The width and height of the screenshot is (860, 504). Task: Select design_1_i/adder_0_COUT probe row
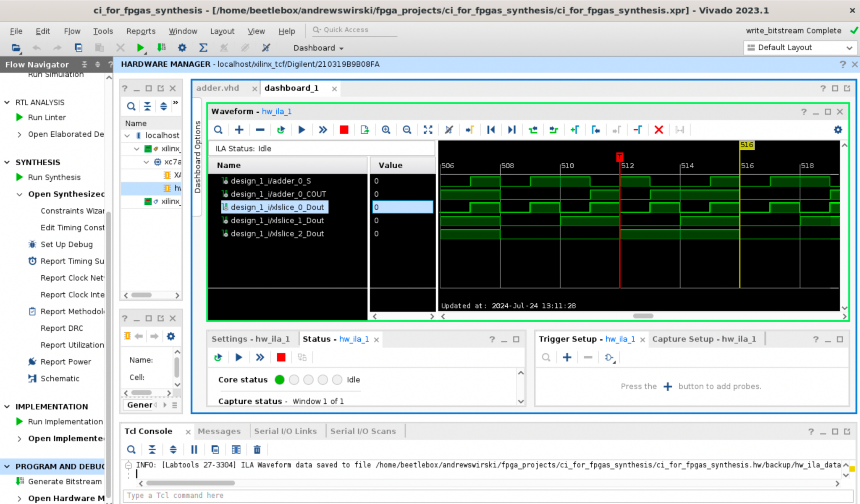point(278,194)
